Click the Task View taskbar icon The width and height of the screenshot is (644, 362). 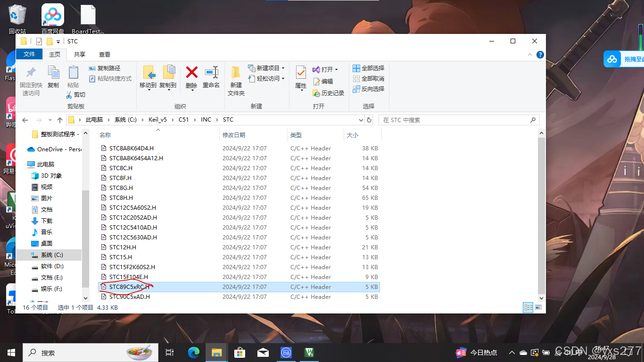coord(170,352)
